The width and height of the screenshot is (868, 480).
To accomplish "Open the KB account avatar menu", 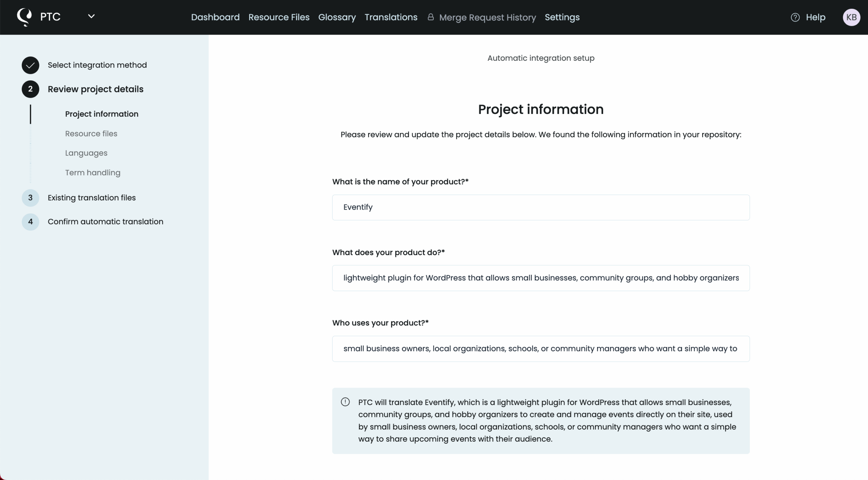I will tap(851, 17).
